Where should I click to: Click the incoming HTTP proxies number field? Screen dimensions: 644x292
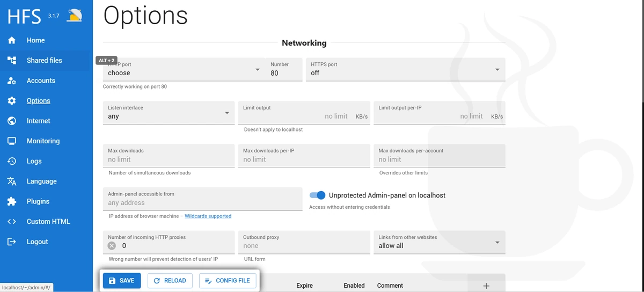coord(169,242)
